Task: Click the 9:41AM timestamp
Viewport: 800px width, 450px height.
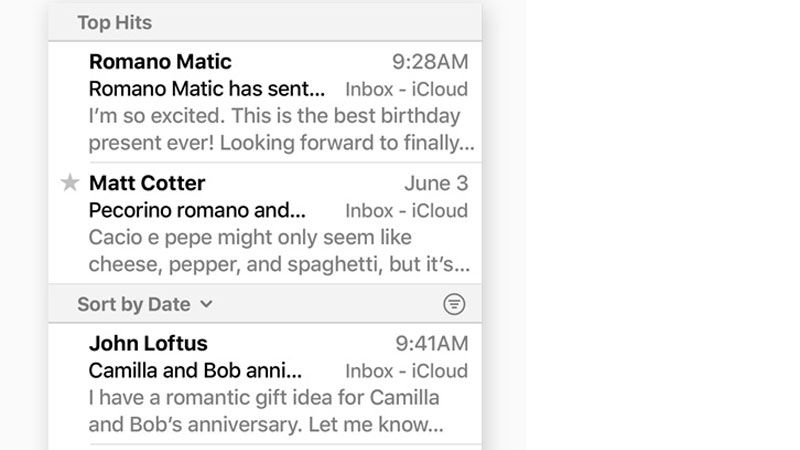Action: 432,343
